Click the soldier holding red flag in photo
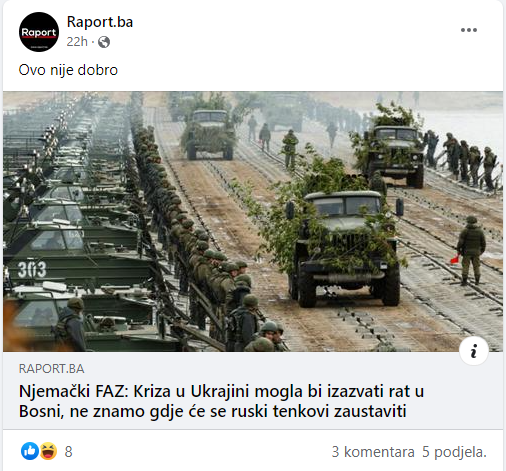Image resolution: width=506 pixels, height=471 pixels. [470, 250]
